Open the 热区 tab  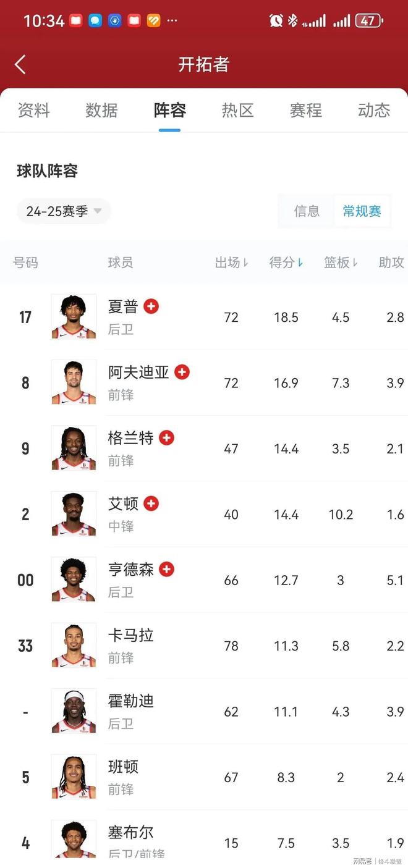(238, 111)
